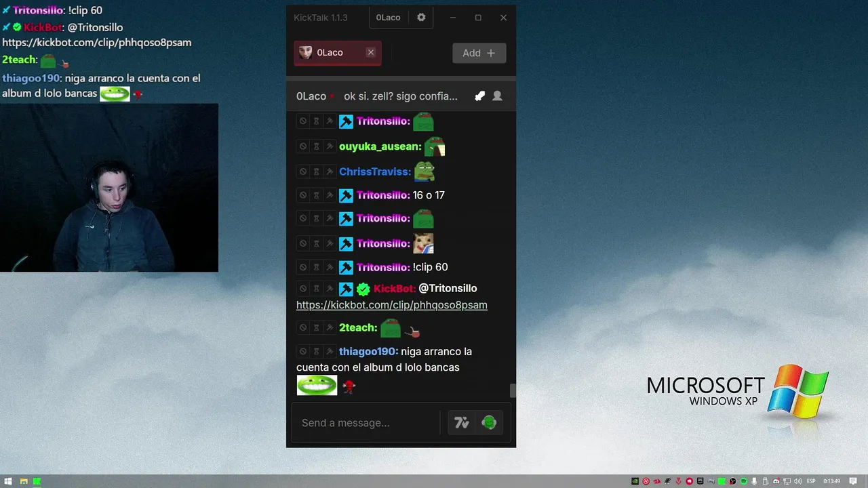
Task: Open Epic Games tray icon
Action: coord(700,481)
